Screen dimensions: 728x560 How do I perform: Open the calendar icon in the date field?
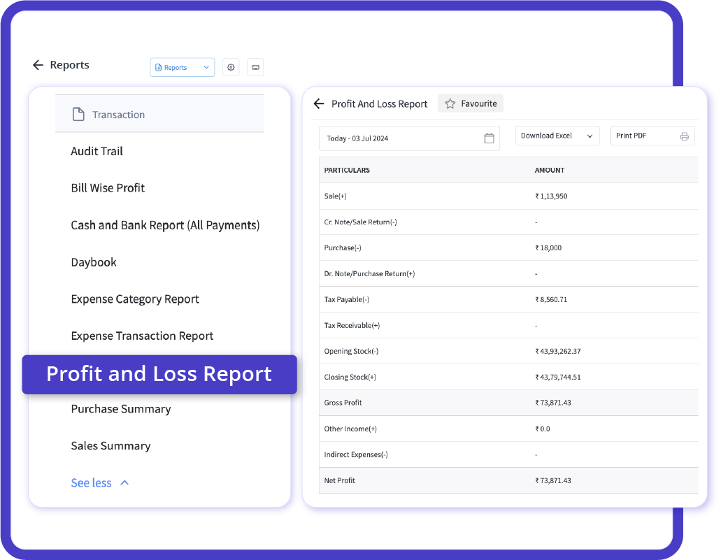pos(489,138)
